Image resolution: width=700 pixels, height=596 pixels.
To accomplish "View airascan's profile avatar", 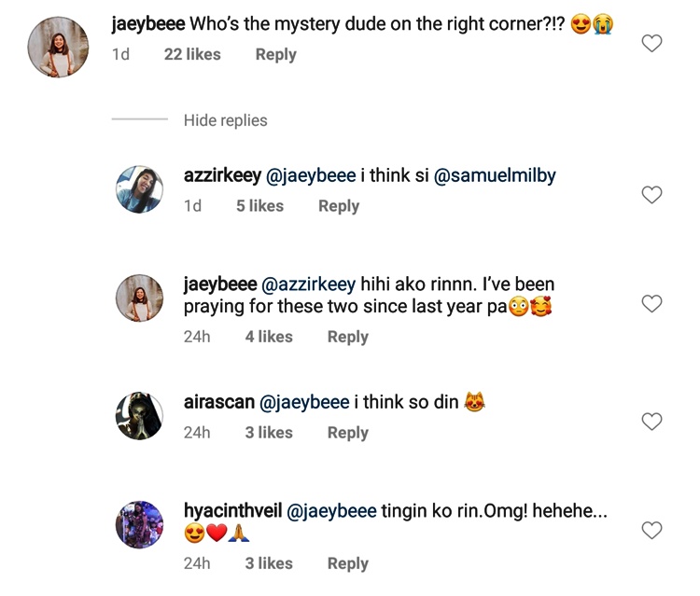I will (x=139, y=415).
